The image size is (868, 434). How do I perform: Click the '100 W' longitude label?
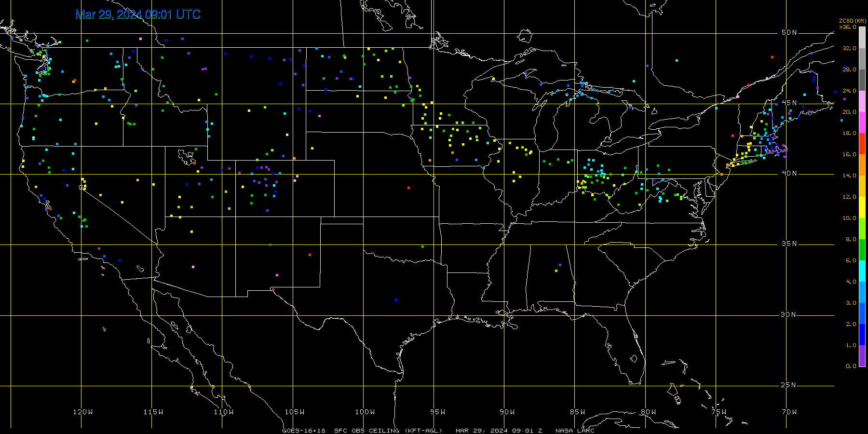[x=365, y=412]
